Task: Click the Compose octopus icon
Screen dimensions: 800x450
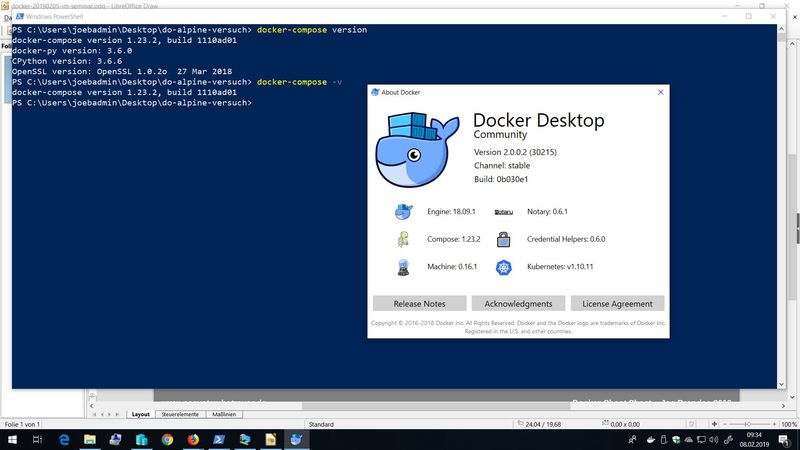Action: point(403,240)
